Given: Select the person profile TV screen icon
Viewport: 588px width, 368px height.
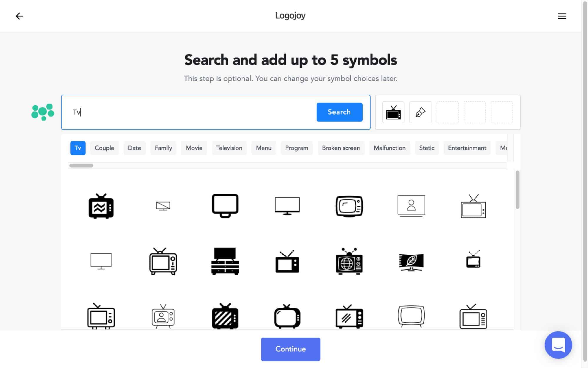Looking at the screenshot, I should click(411, 205).
